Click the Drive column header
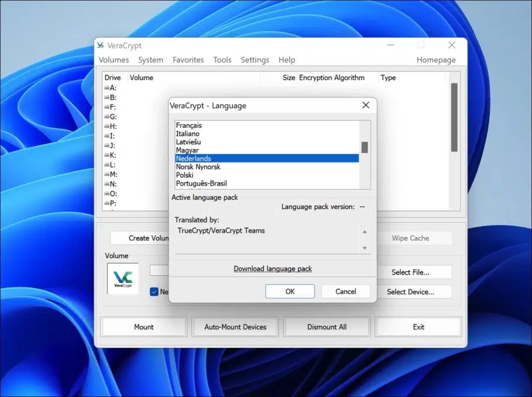The height and width of the screenshot is (397, 532). coord(115,77)
